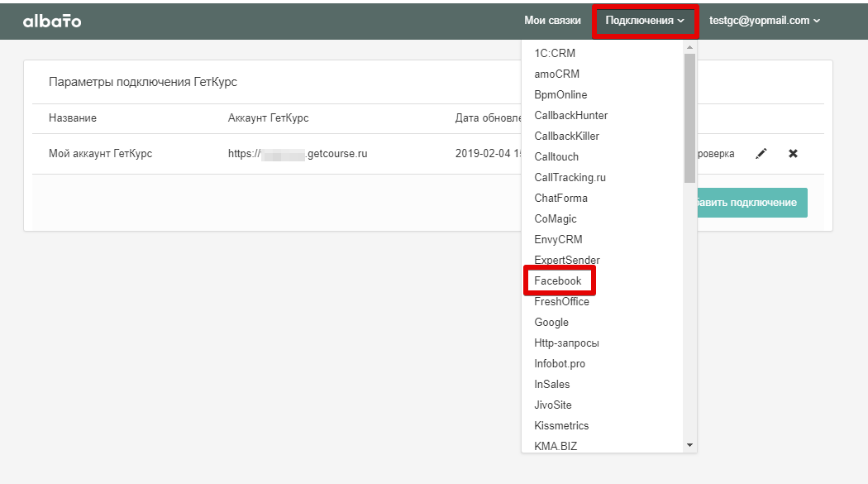This screenshot has width=868, height=484.
Task: Choose KMA.BIZ connection
Action: pos(556,446)
